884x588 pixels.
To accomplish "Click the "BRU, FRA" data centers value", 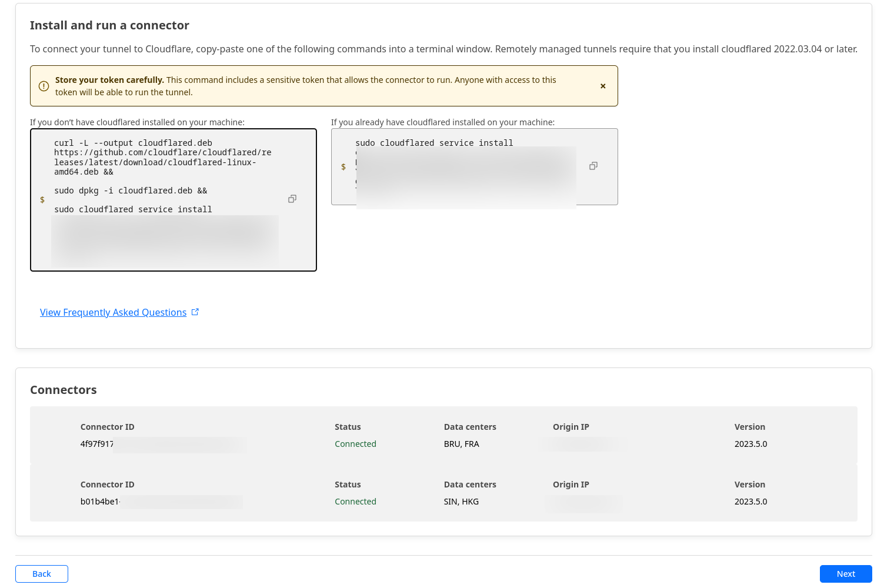I will pyautogui.click(x=462, y=444).
